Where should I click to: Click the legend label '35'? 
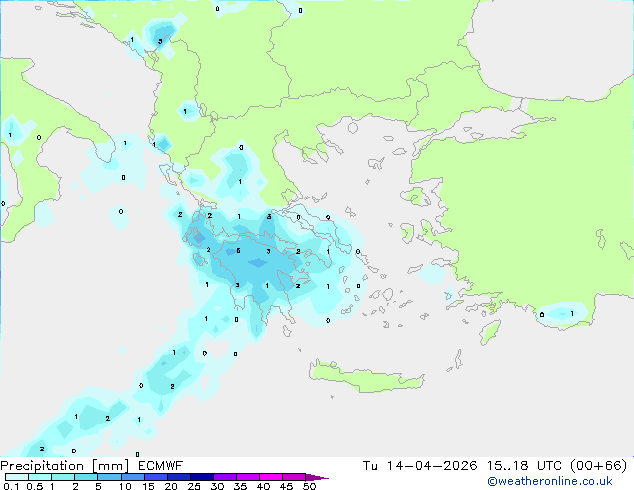[241, 486]
